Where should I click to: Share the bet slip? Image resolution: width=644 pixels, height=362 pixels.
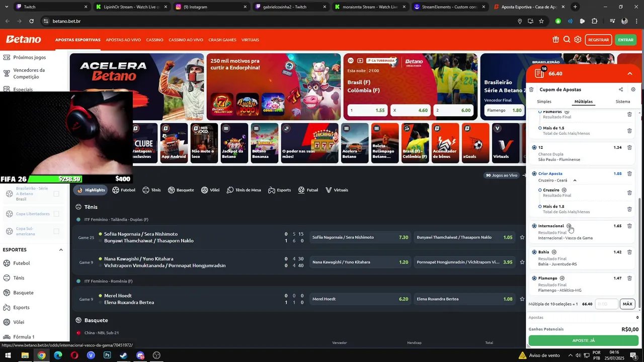[x=620, y=89]
